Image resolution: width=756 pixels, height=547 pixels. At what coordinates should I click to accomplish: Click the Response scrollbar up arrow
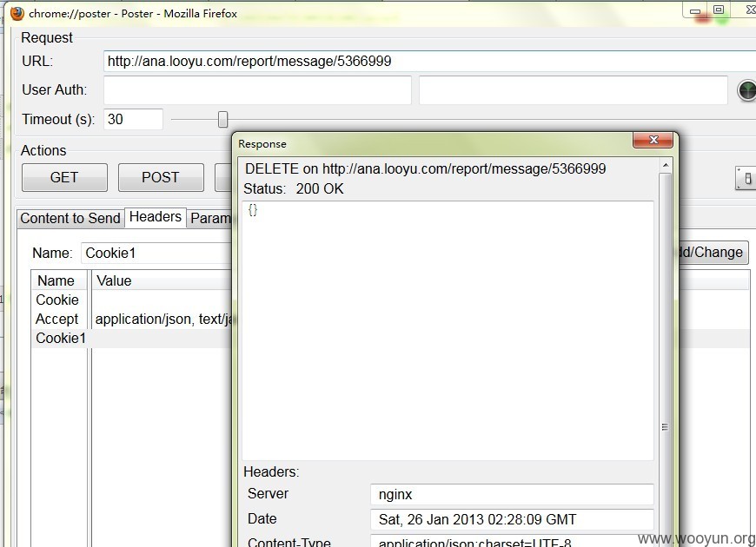[x=666, y=165]
